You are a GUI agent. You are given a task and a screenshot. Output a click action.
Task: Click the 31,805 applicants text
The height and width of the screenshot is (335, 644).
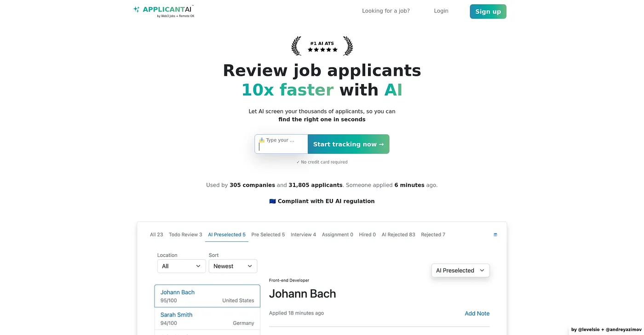(316, 185)
